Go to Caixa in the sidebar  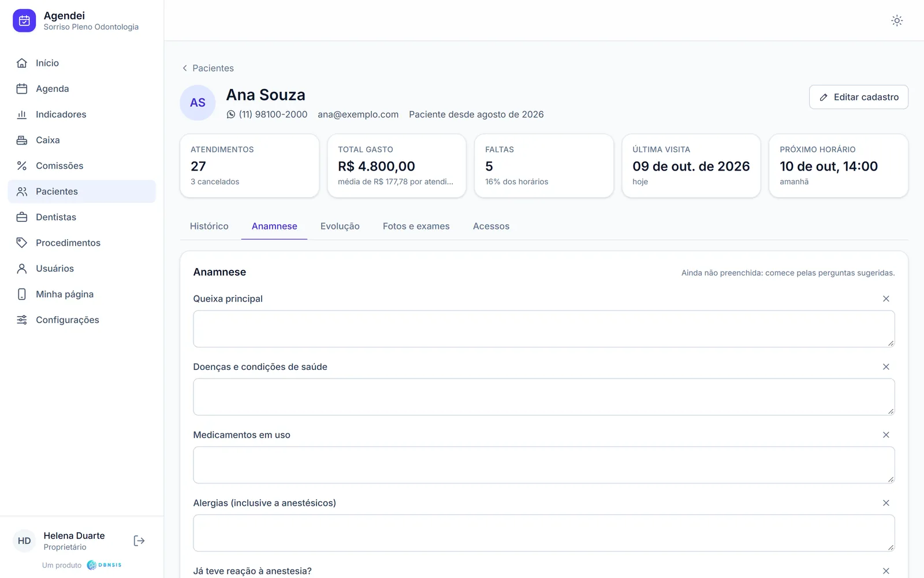point(82,140)
